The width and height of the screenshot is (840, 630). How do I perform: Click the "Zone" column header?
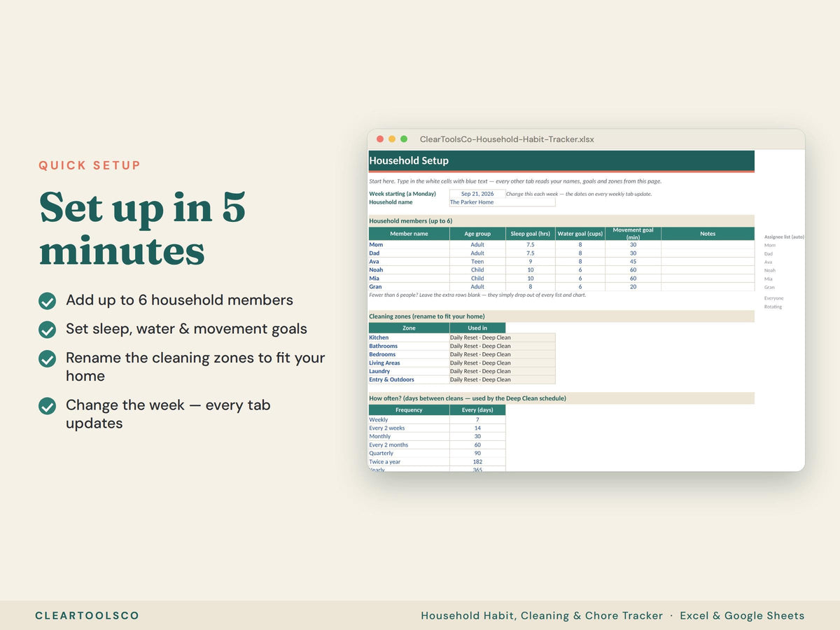point(409,328)
